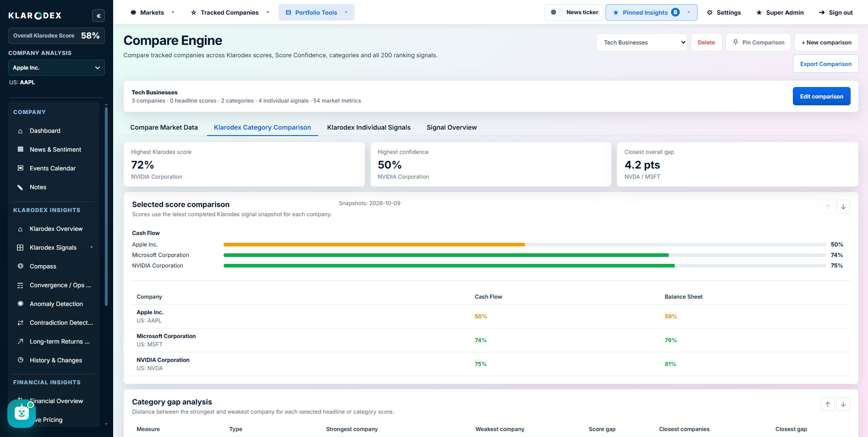Click the New comparison button
The width and height of the screenshot is (868, 437).
pos(826,42)
